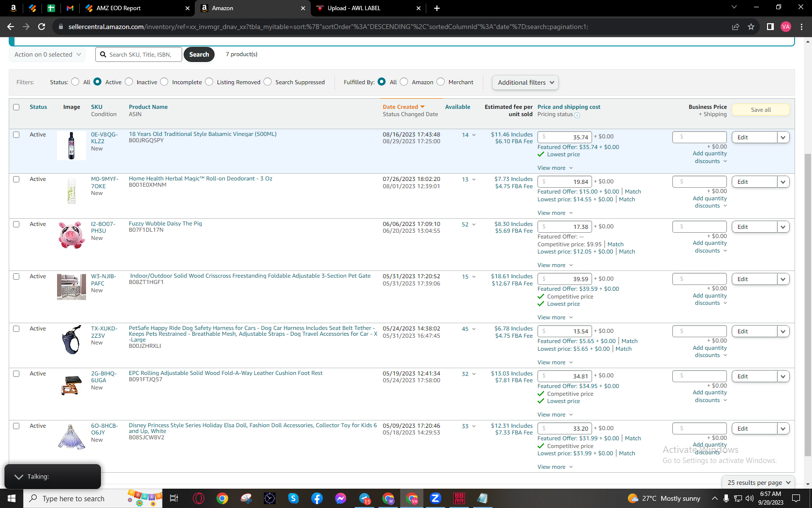
Task: Open the Fuzzy Wubble Daisy The Pig link
Action: click(x=165, y=224)
